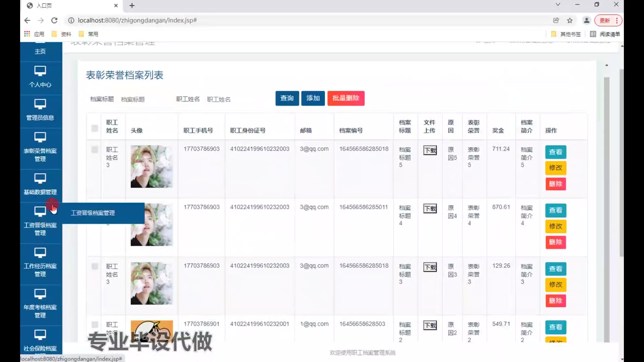
Task: Click the 基础数据管理 sidebar icon
Action: coord(40,178)
